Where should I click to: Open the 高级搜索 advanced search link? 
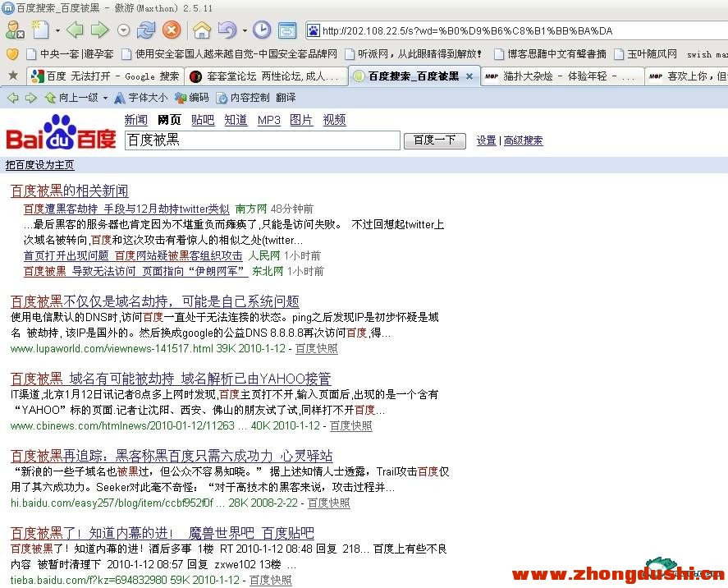(524, 140)
